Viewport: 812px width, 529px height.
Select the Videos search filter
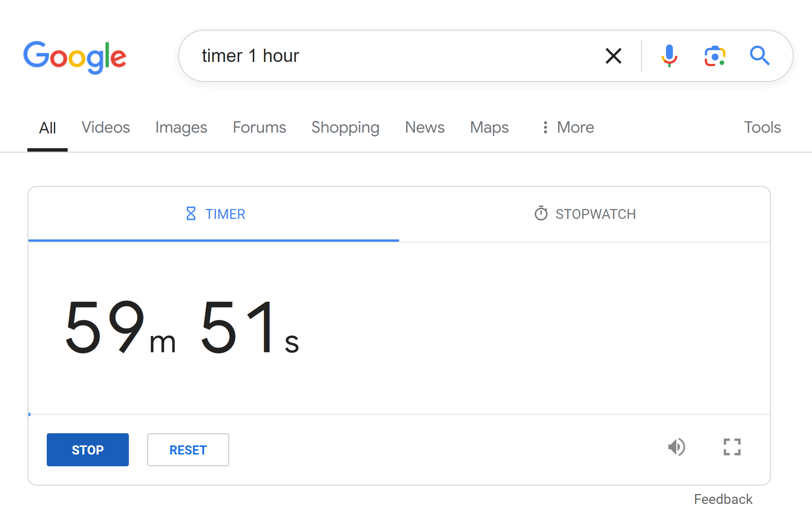coord(106,127)
